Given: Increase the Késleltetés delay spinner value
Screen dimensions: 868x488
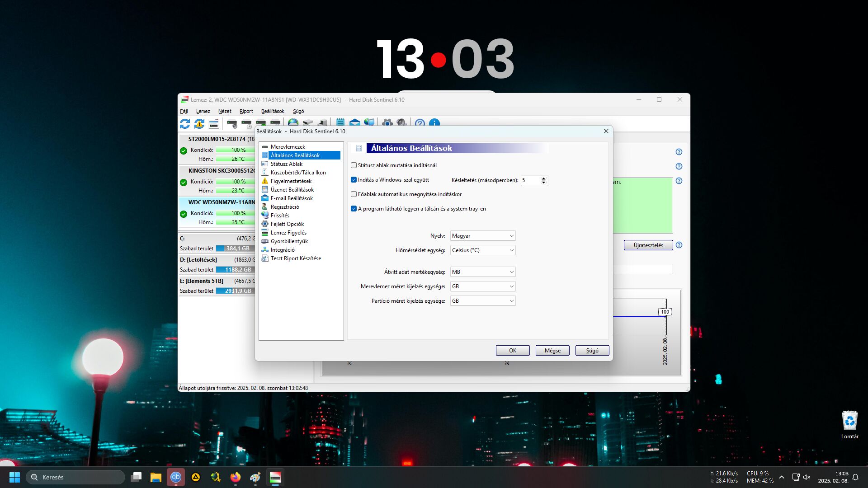Looking at the screenshot, I should click(543, 178).
